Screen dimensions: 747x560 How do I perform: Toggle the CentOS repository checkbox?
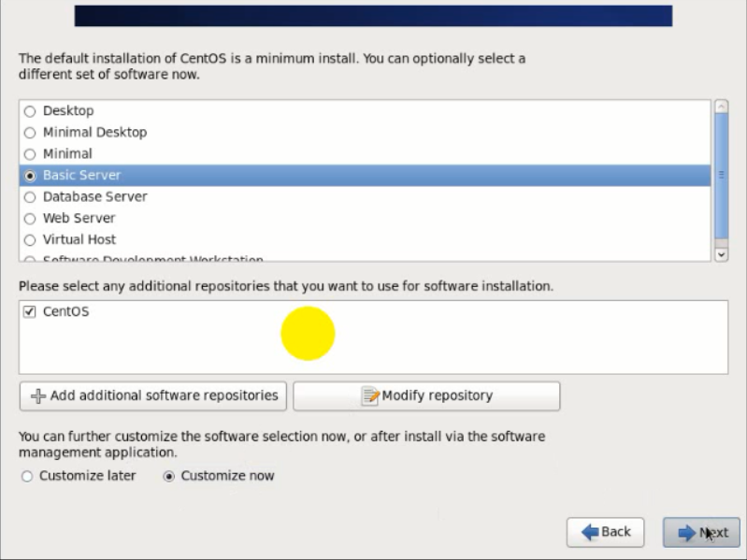coord(30,312)
